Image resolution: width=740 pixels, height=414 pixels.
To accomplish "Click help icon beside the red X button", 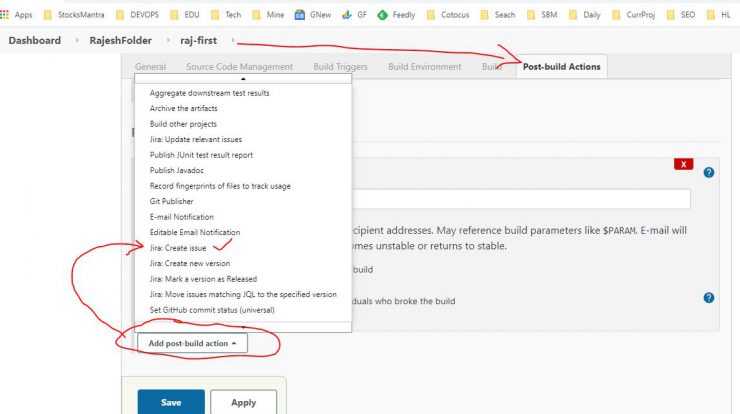I will [x=708, y=172].
